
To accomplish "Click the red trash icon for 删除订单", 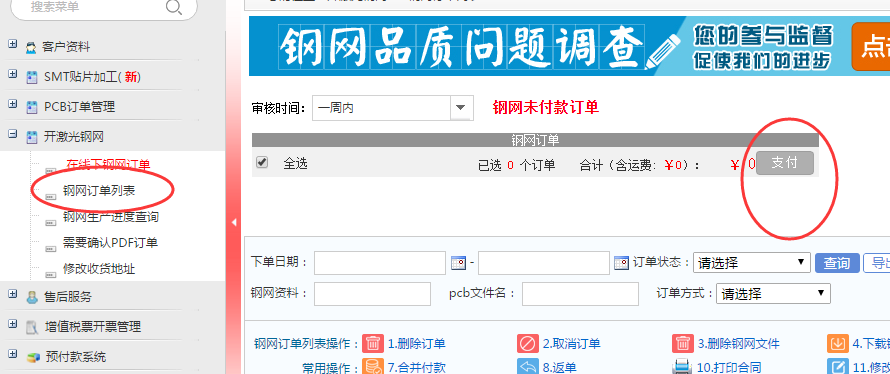I will click(x=373, y=343).
